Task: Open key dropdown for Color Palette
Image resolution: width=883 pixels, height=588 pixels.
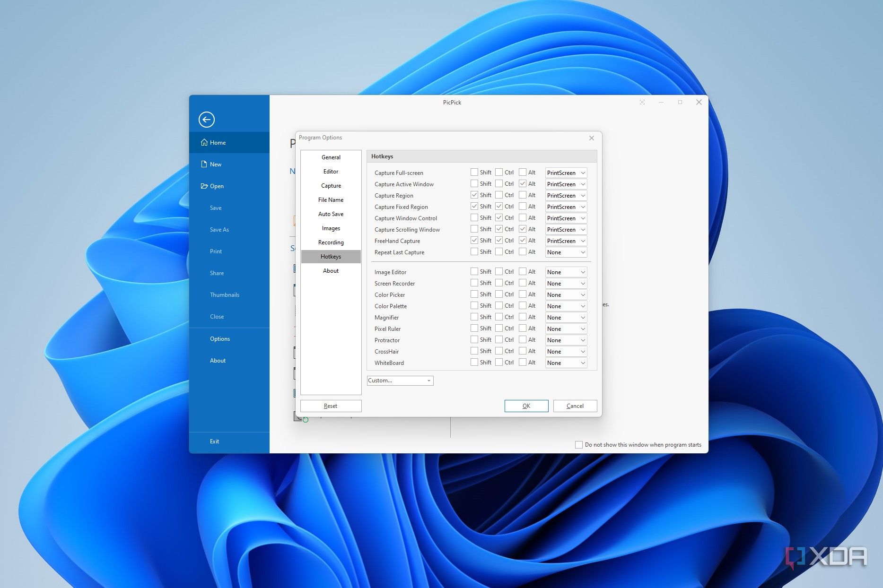Action: [566, 306]
